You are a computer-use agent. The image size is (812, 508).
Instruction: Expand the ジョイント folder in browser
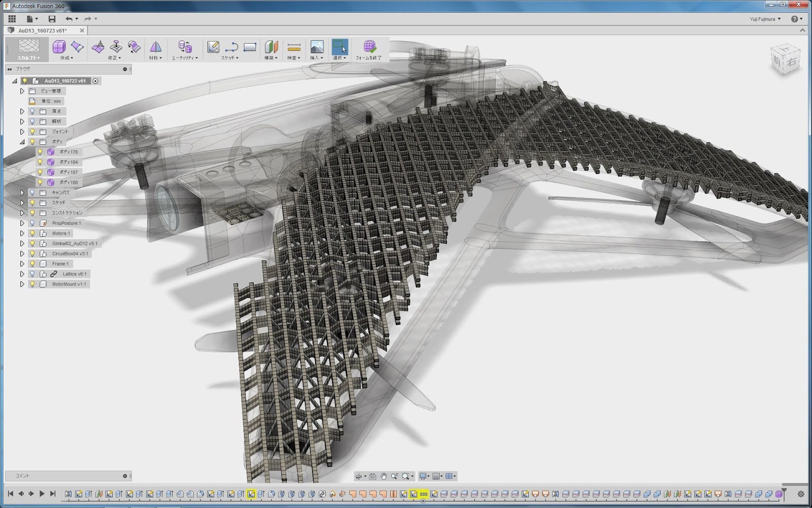[x=22, y=131]
